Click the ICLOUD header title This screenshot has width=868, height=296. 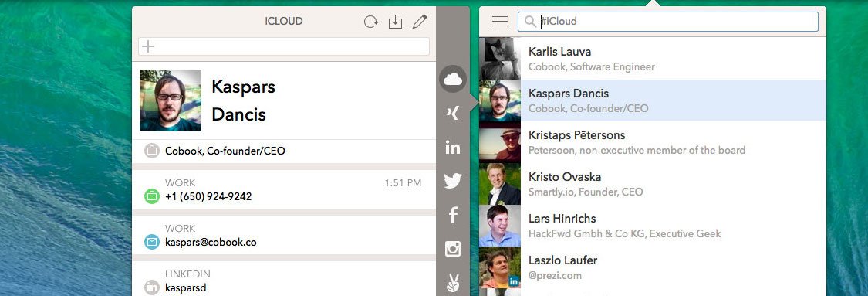pos(284,22)
